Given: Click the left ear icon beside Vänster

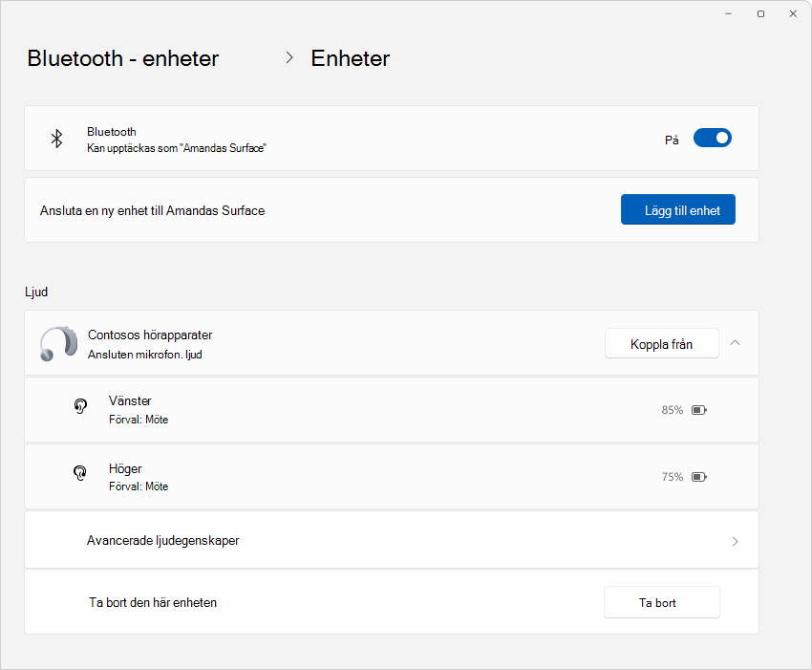Looking at the screenshot, I should click(x=80, y=406).
